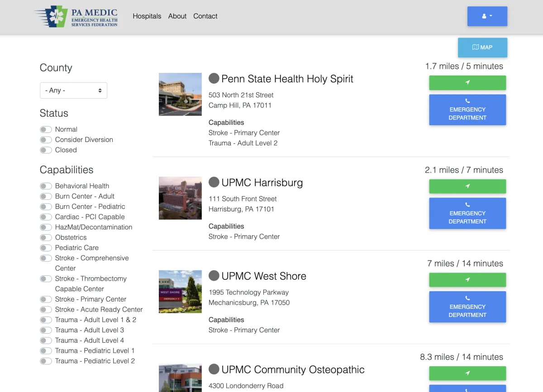Call UPMC West Shore Emergency Department
The height and width of the screenshot is (392, 543).
[x=467, y=307]
